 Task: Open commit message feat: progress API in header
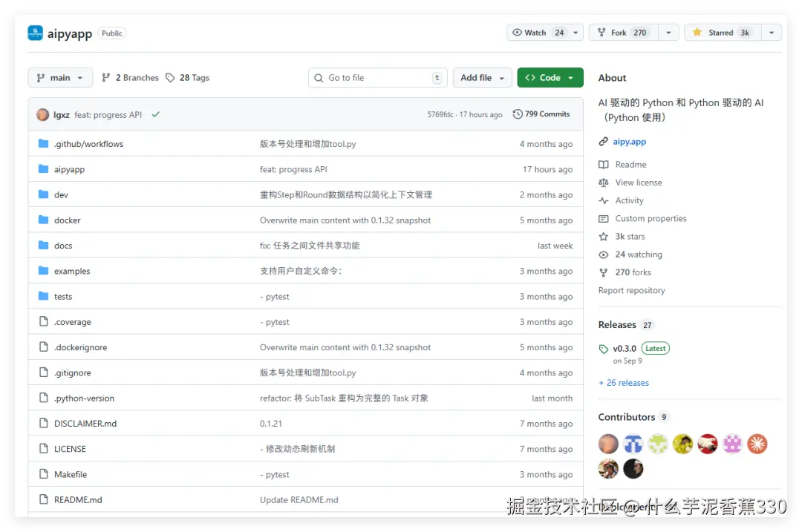(x=108, y=115)
